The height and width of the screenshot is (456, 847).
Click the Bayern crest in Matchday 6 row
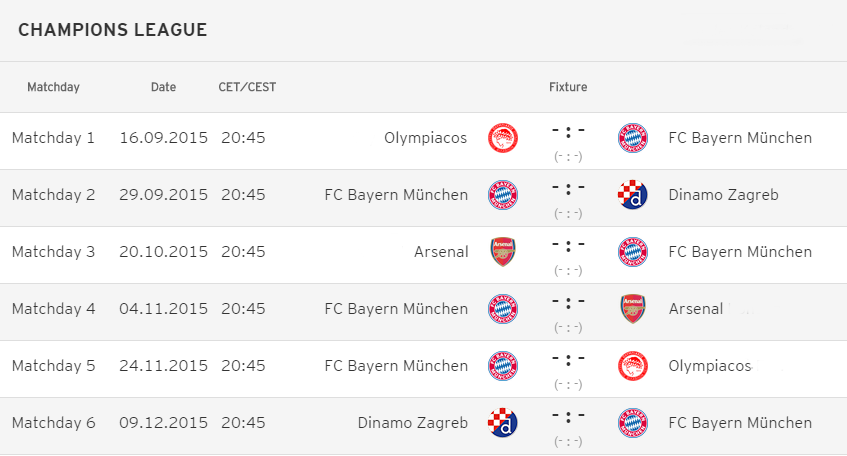(x=633, y=423)
